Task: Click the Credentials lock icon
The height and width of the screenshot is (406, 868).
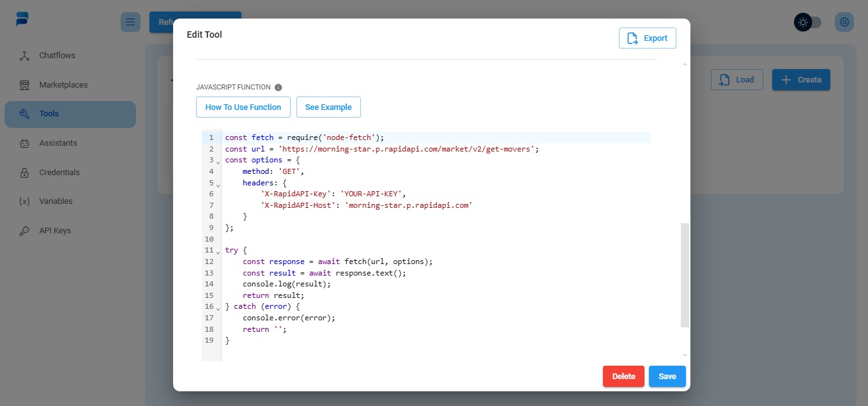Action: click(25, 173)
